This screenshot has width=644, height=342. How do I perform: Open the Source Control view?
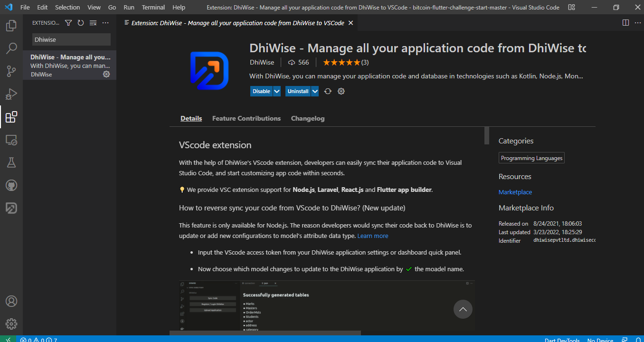click(x=11, y=71)
